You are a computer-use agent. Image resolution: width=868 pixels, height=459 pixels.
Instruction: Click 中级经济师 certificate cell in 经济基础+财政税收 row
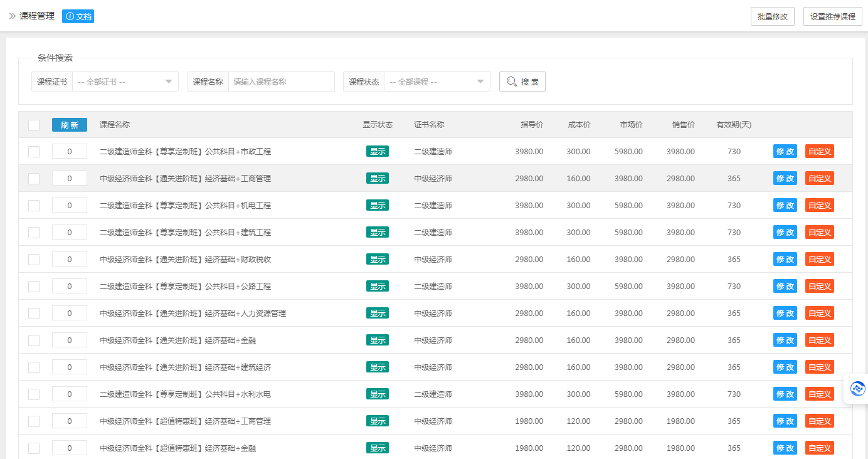click(433, 260)
